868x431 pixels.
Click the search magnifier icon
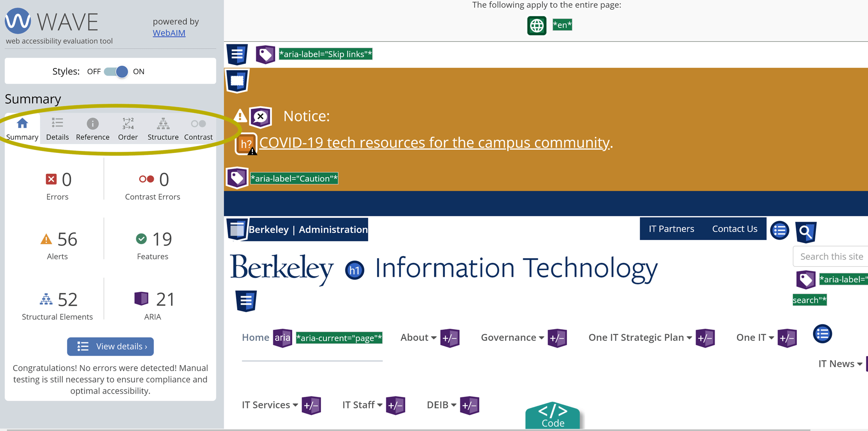[806, 232]
